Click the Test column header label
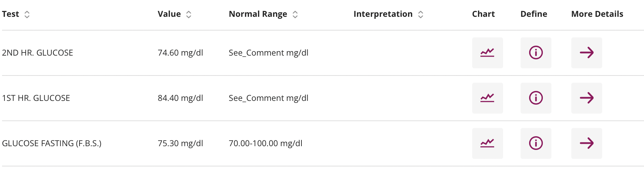The height and width of the screenshot is (175, 644). tap(10, 14)
